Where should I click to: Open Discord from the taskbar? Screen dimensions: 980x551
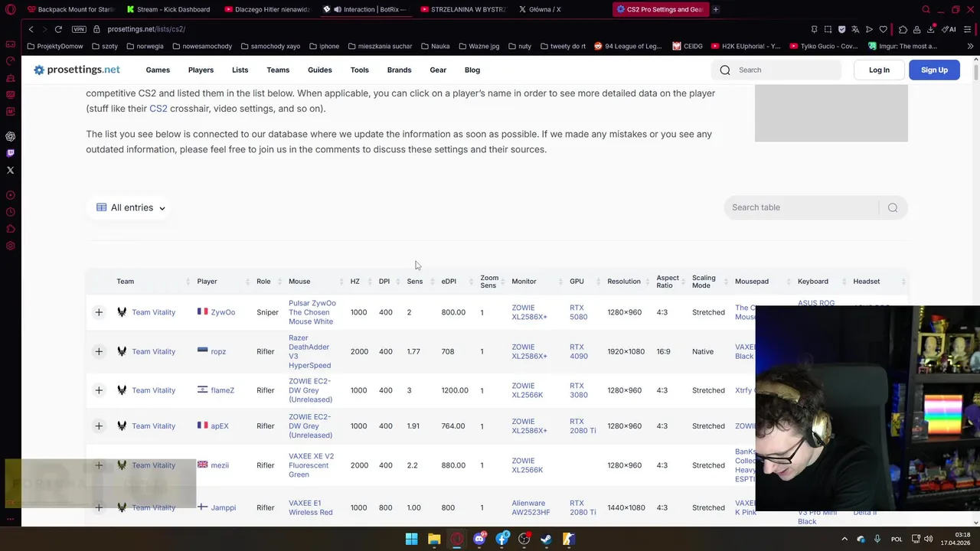[x=479, y=539]
